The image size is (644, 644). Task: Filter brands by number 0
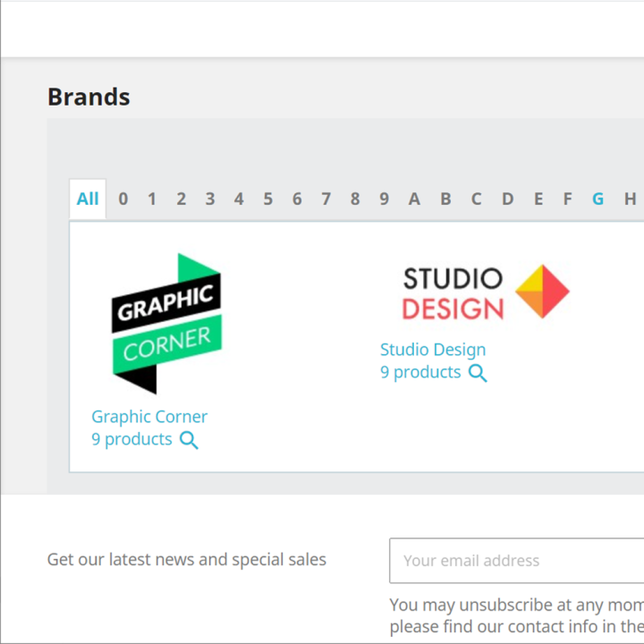pos(123,199)
